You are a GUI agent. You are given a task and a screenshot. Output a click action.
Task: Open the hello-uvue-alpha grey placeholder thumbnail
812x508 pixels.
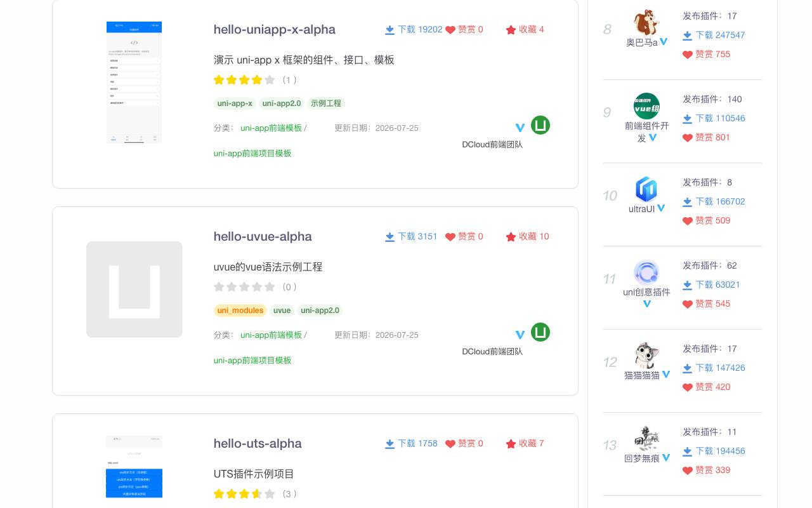point(134,290)
